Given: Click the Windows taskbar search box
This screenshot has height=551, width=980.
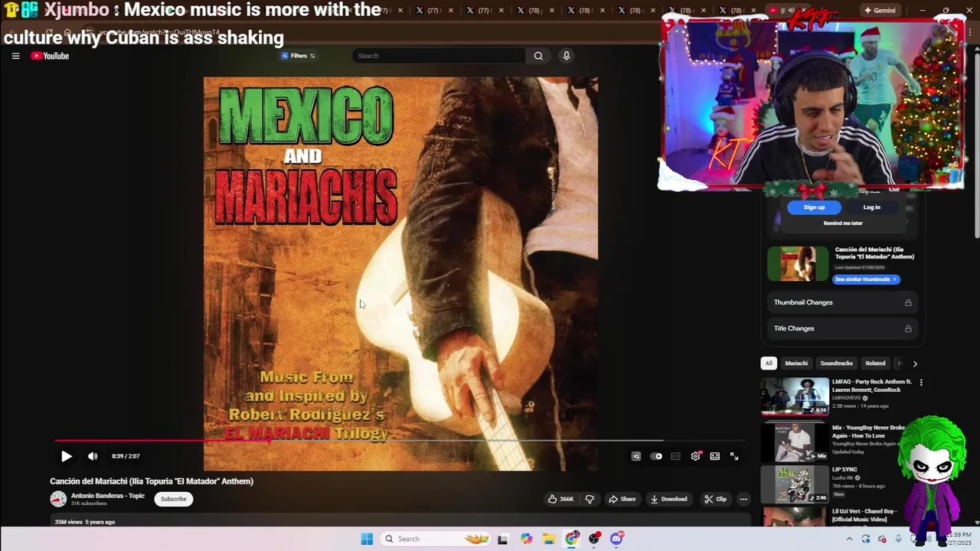Looking at the screenshot, I should (436, 539).
